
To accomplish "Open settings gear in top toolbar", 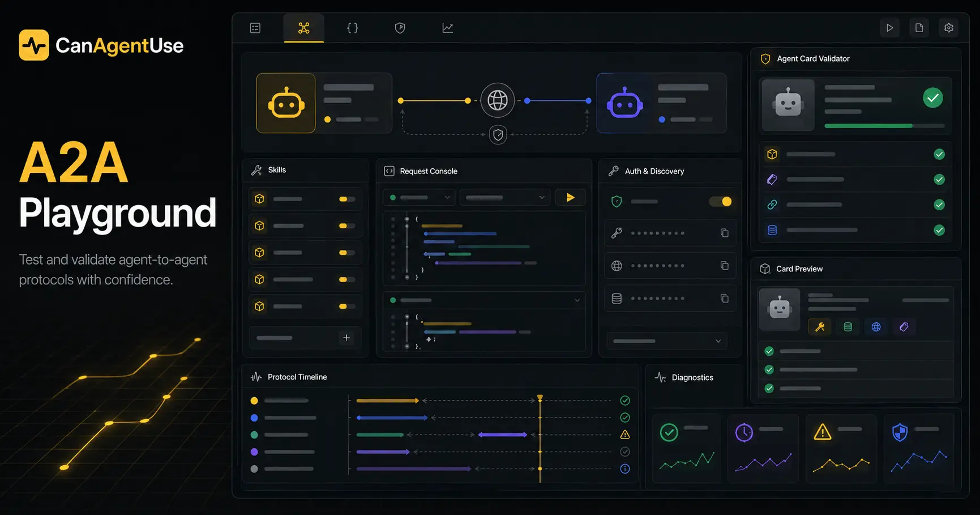I will [x=949, y=28].
